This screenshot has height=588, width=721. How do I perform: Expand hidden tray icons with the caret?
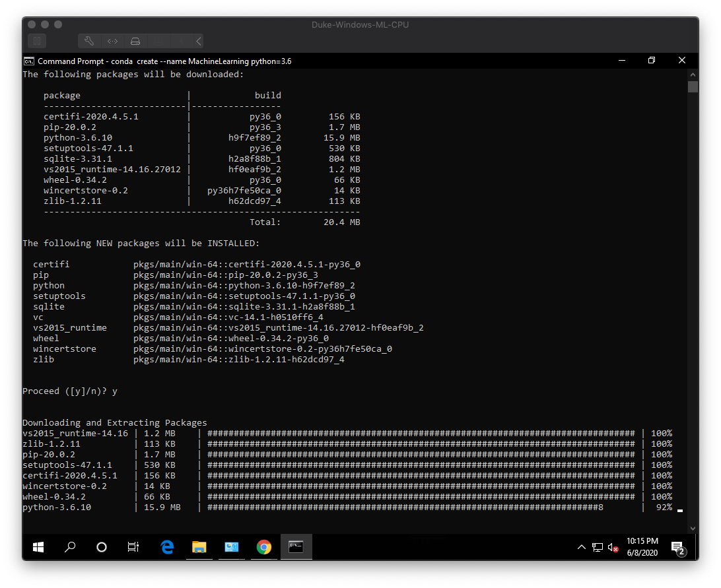581,546
